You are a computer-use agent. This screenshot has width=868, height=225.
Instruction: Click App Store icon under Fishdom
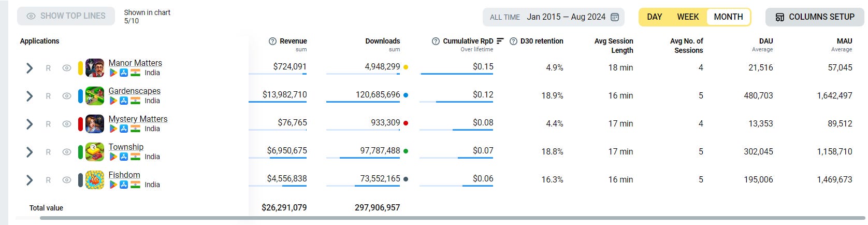[x=124, y=185]
